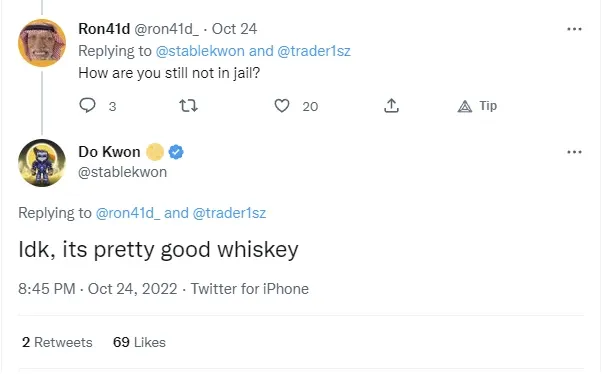Open the @stablekwon mention in the Ron41d reply line

pos(200,51)
